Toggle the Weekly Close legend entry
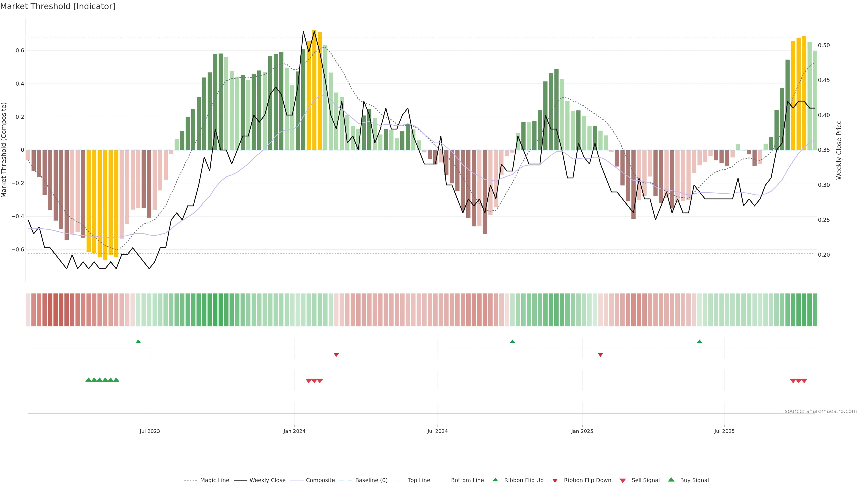 pos(267,480)
